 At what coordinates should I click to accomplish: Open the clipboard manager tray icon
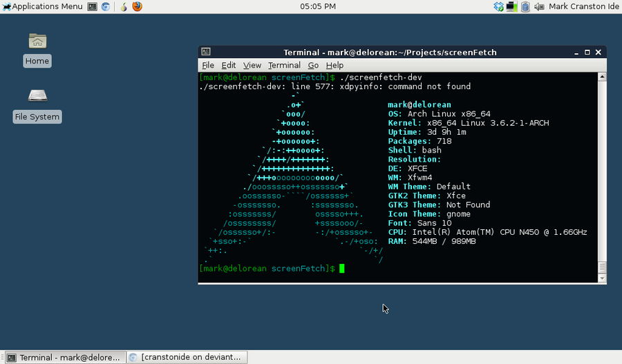tap(525, 6)
